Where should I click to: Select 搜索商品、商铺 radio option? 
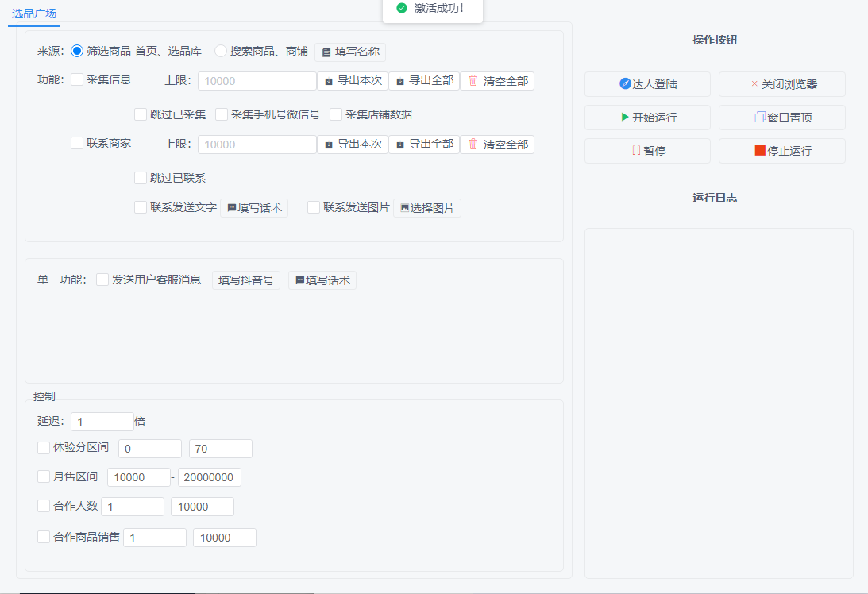(221, 51)
